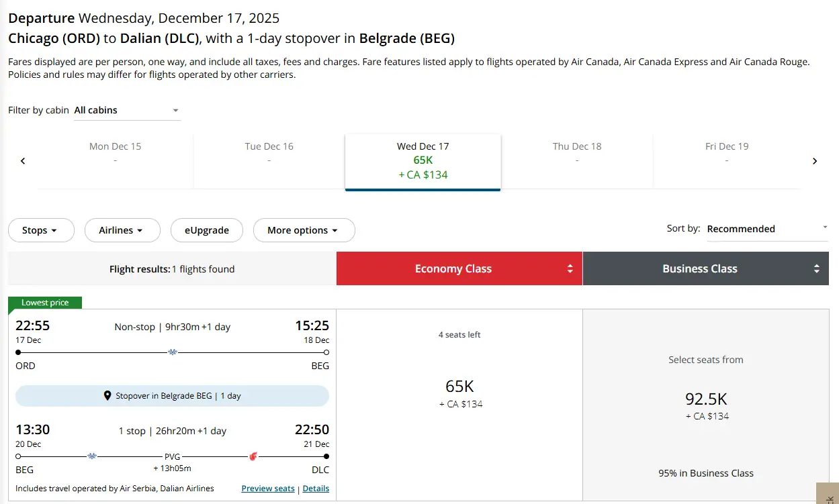Click the previous dates arrow
This screenshot has height=504, width=839.
[x=23, y=161]
